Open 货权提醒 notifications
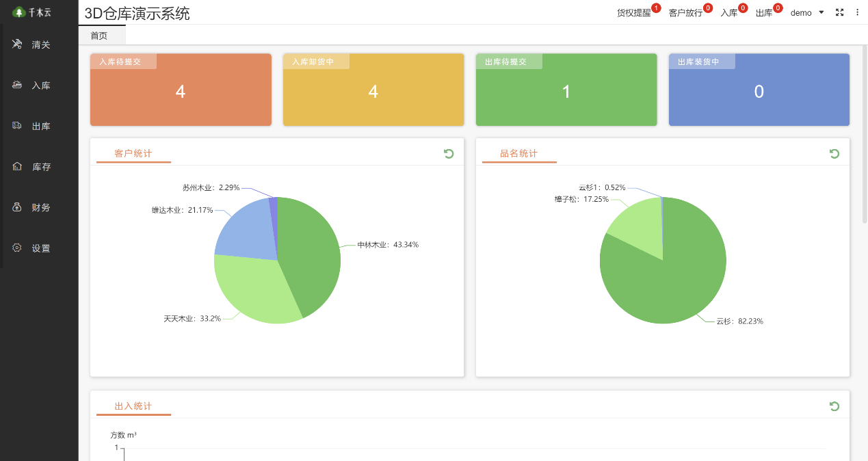This screenshot has height=461, width=868. (x=634, y=13)
